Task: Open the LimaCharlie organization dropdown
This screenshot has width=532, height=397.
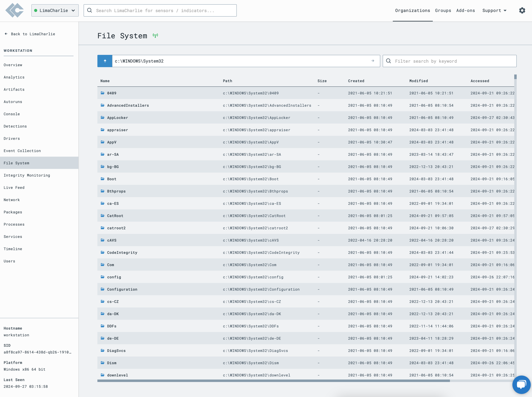Action: click(x=55, y=10)
